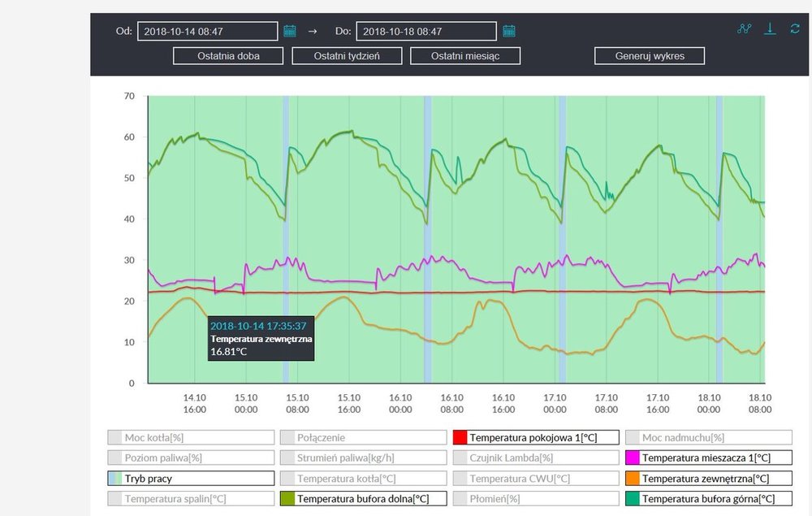Click the download chart data icon
Screen dimensions: 812x516
click(x=771, y=28)
